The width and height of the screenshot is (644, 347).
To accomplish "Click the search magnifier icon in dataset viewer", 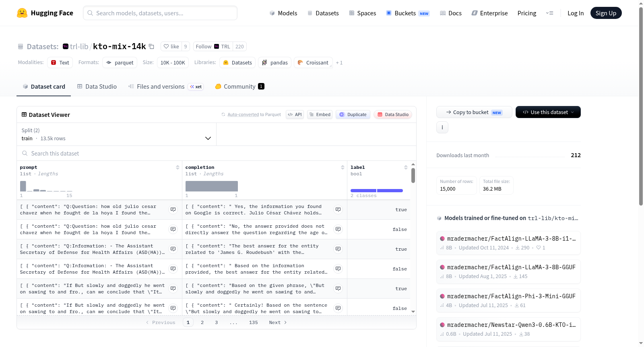I will 25,154.
